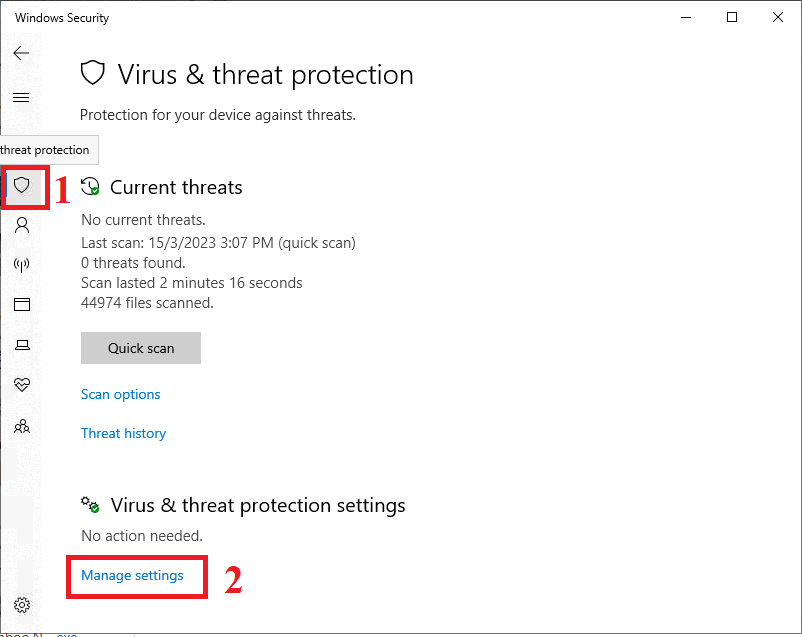Open Device security laptop icon
802x637 pixels.
coord(21,345)
